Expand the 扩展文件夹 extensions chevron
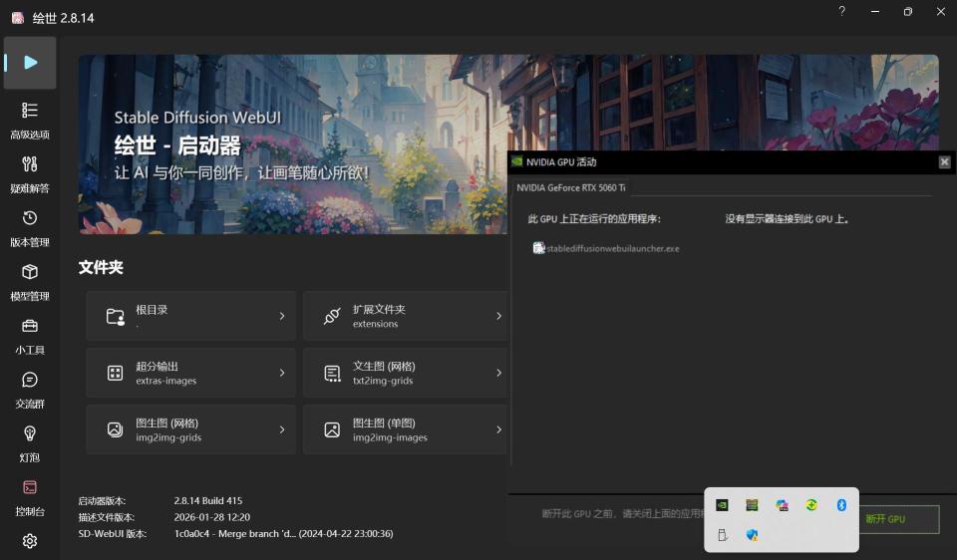The width and height of the screenshot is (957, 560). point(498,316)
